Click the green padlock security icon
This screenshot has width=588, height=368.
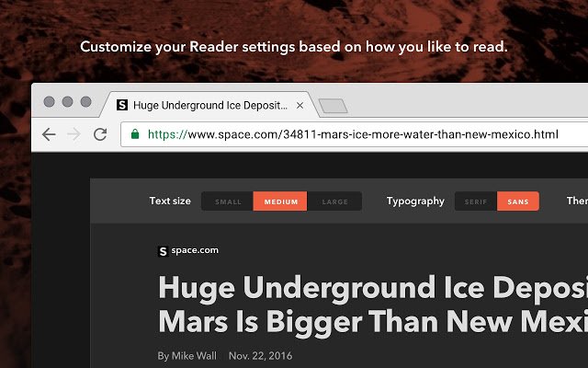(135, 133)
